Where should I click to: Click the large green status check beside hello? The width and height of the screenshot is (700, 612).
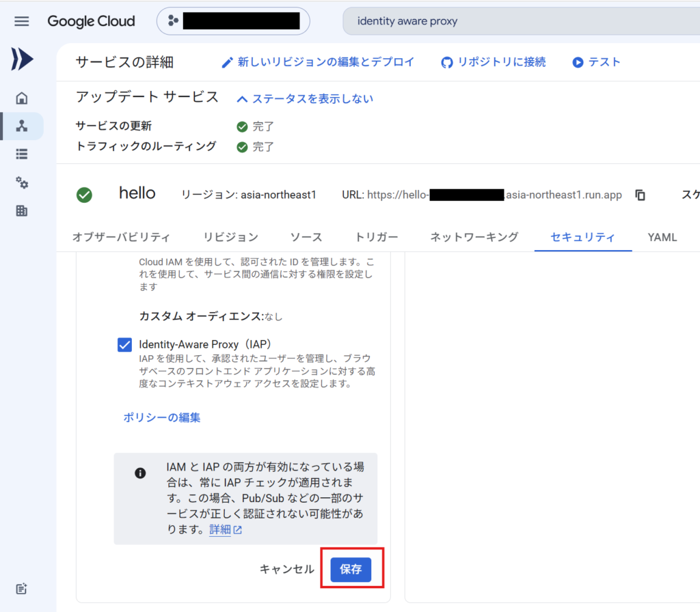click(84, 195)
